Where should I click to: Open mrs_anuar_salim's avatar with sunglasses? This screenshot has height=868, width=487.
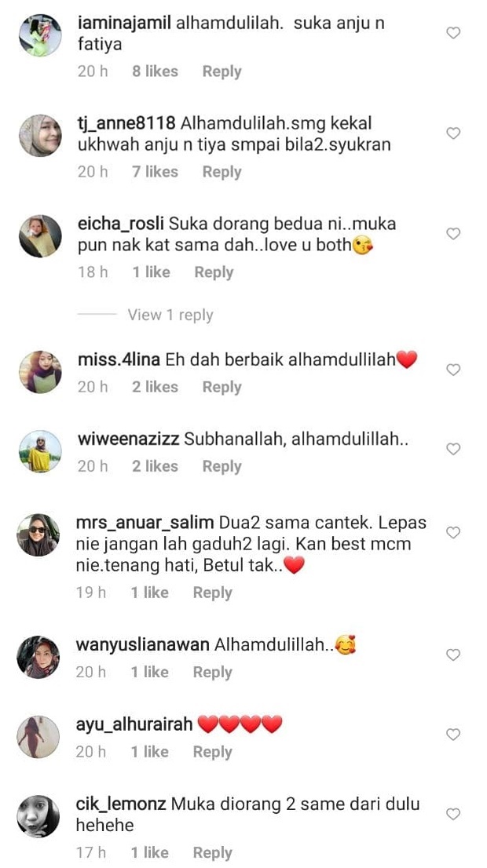point(38,535)
